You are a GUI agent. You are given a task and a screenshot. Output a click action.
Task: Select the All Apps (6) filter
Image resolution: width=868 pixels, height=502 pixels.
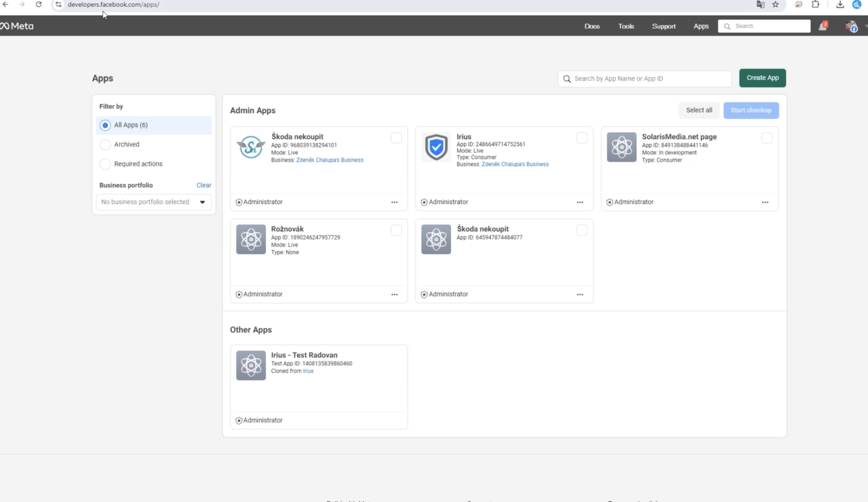tap(154, 125)
